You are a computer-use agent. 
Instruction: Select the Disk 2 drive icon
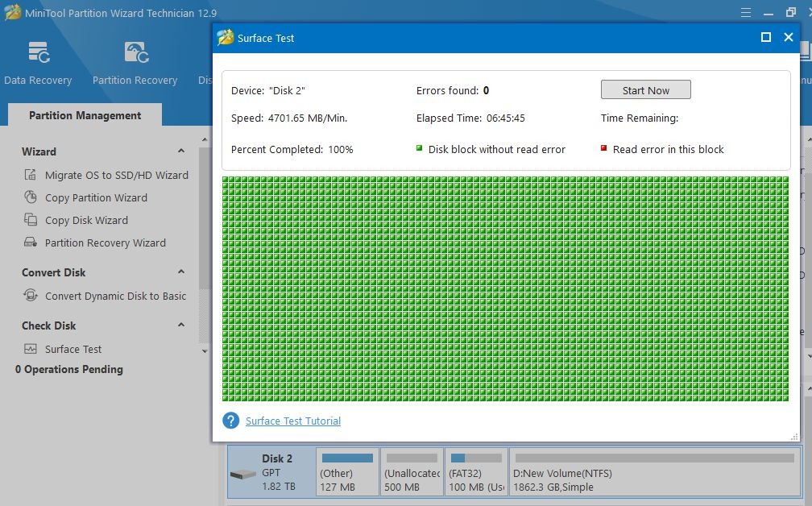[x=242, y=474]
